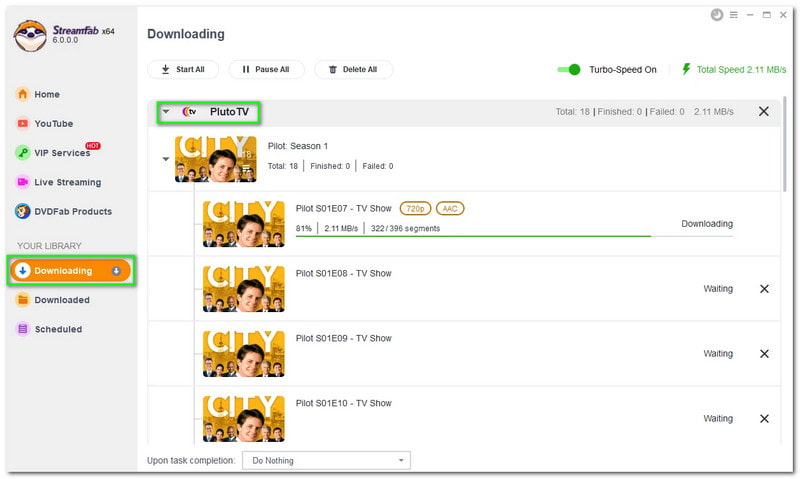Click the Pilot S01E09 thumbnail

point(243,354)
